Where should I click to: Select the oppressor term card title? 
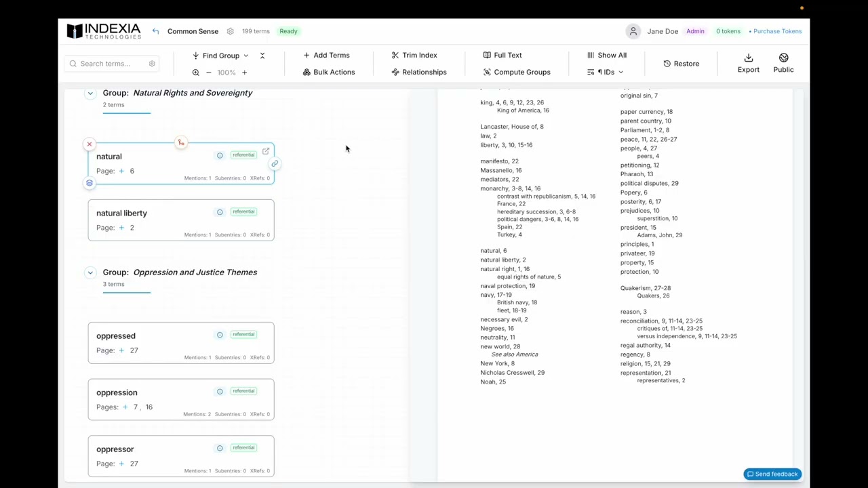115,449
